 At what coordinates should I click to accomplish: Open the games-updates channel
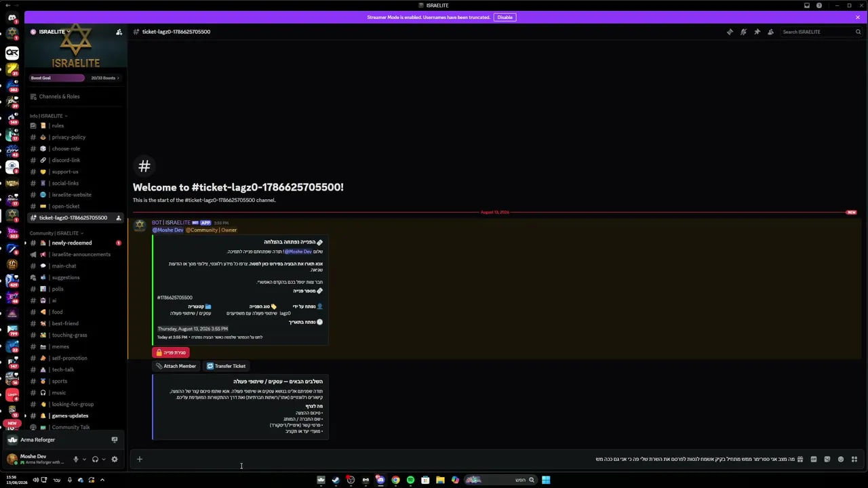pyautogui.click(x=75, y=415)
